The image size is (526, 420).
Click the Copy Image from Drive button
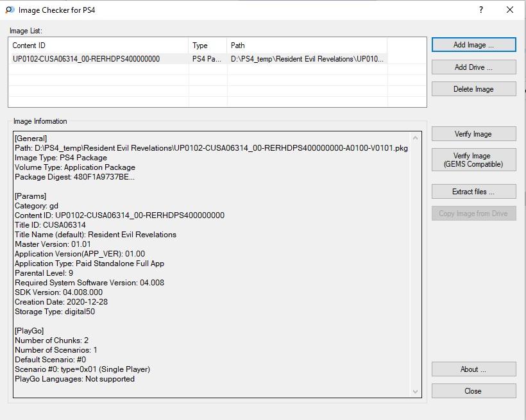coord(473,214)
